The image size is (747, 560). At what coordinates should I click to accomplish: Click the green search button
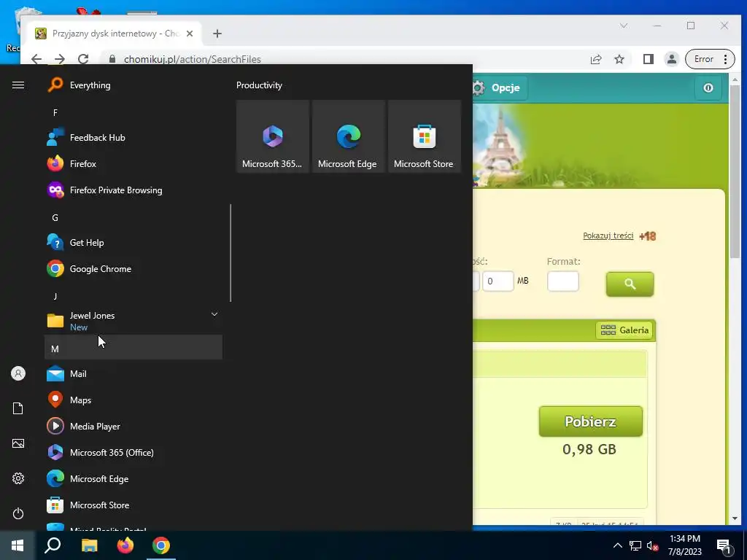[x=630, y=284]
